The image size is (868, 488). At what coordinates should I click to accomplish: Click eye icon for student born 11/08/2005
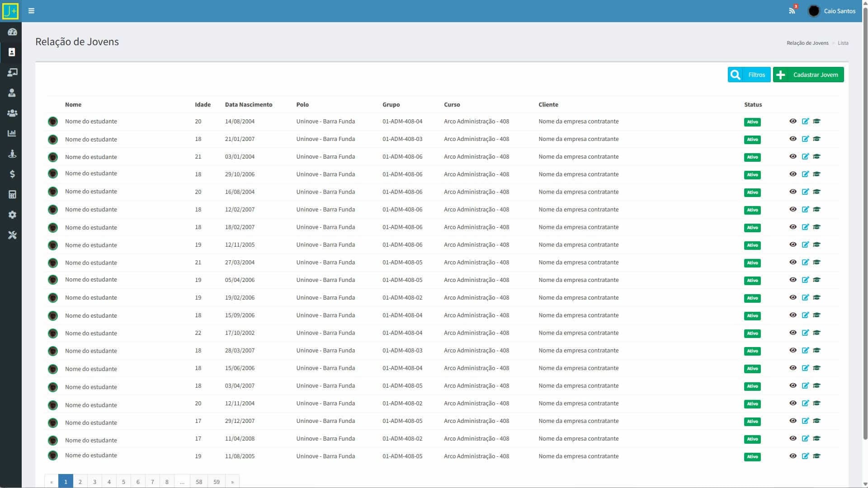(793, 456)
